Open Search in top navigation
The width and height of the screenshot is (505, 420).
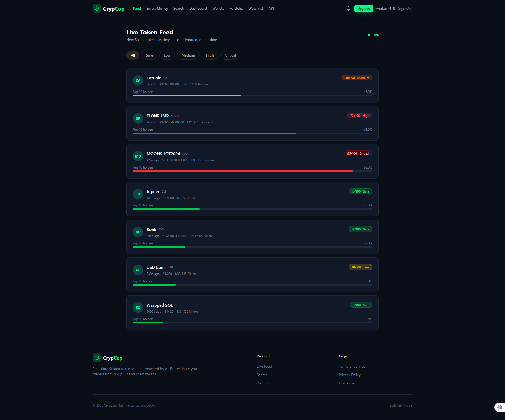[179, 8]
